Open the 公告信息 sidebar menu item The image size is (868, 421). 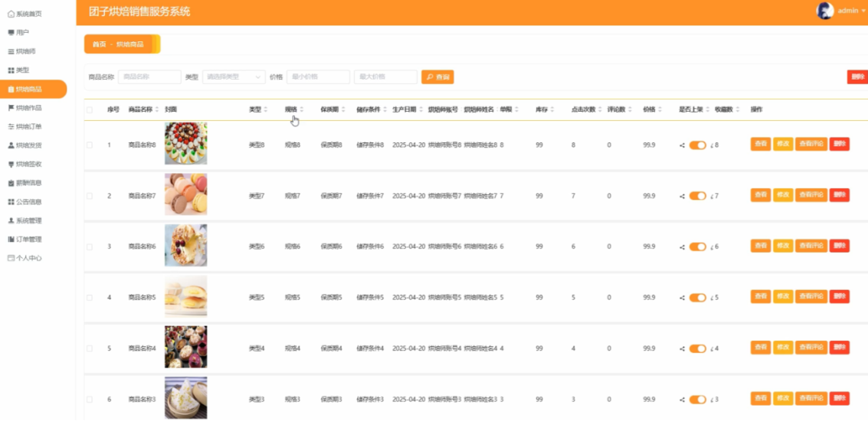(33, 202)
